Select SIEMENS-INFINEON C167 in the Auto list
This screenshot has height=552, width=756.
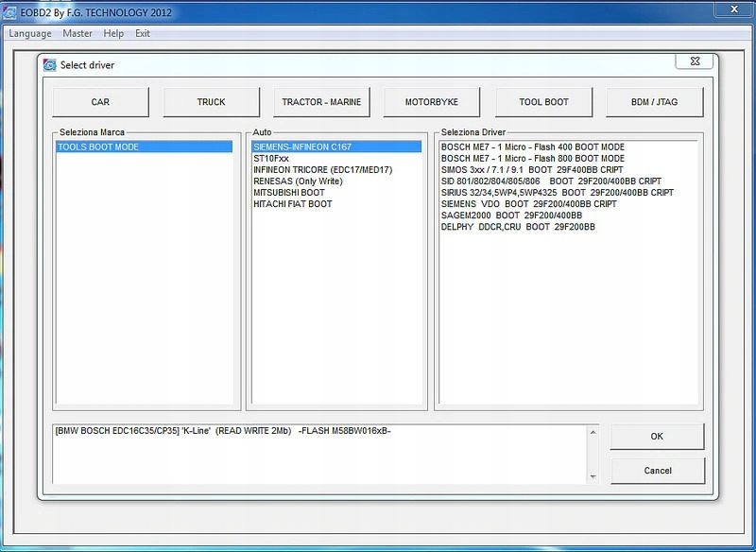coord(336,147)
